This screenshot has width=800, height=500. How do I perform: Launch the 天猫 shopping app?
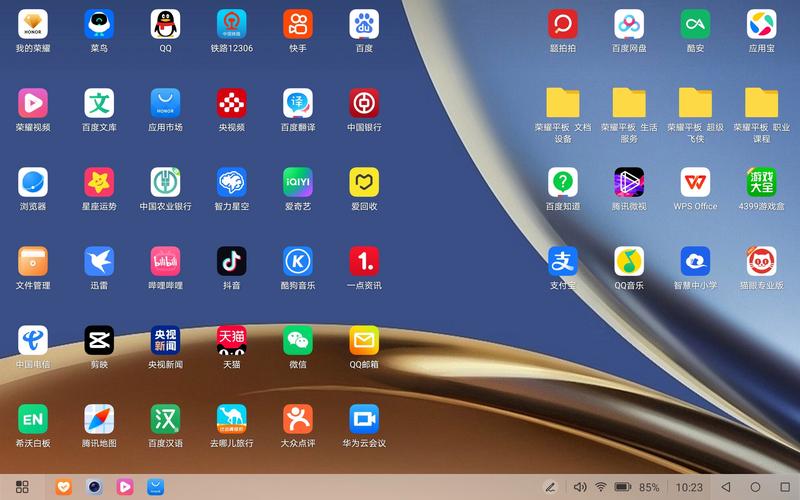pyautogui.click(x=232, y=340)
